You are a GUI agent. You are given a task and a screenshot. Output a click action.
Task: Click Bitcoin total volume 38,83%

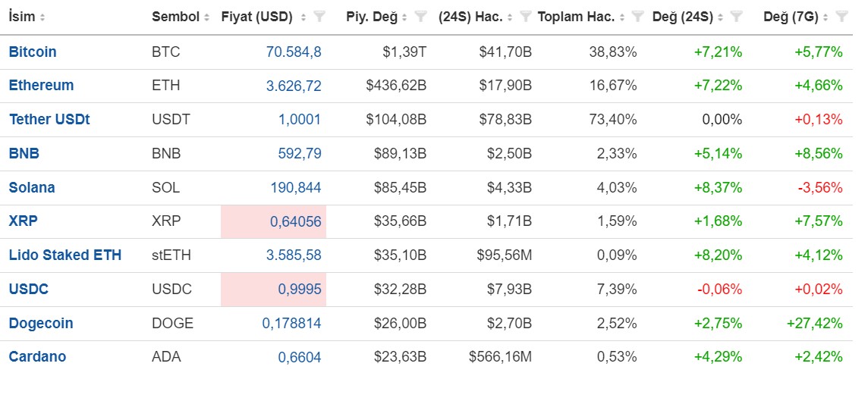pos(615,52)
